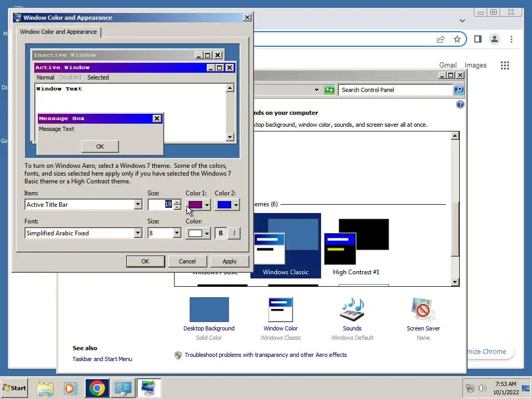The height and width of the screenshot is (399, 532).
Task: Click the network tray icon
Action: click(x=470, y=388)
